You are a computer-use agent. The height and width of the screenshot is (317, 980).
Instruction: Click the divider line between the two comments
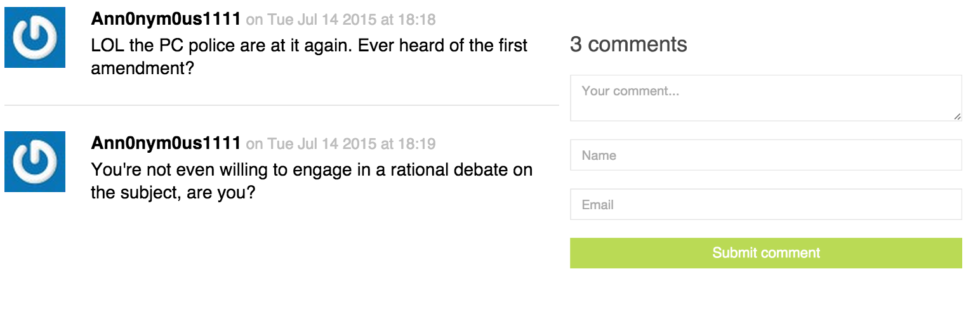(281, 105)
